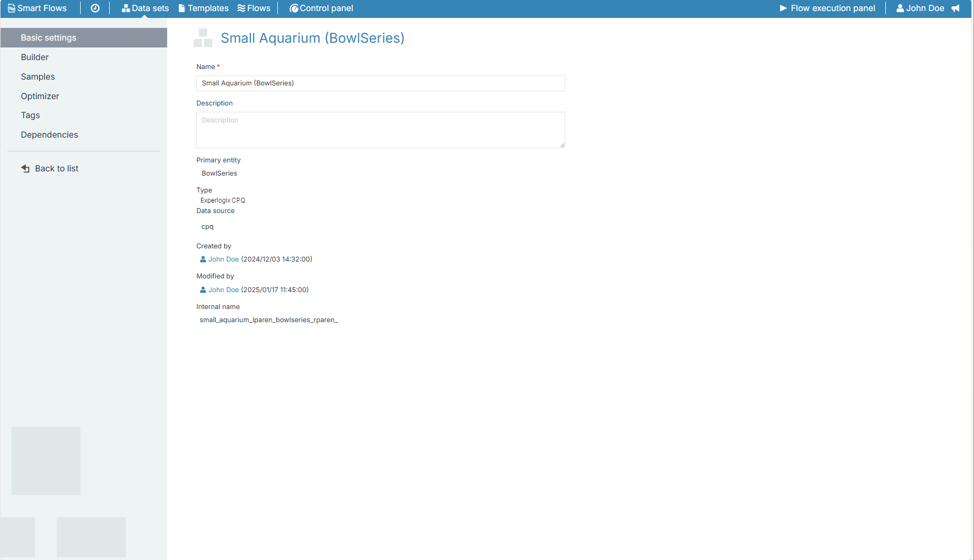Click the Back to list arrow icon

25,168
